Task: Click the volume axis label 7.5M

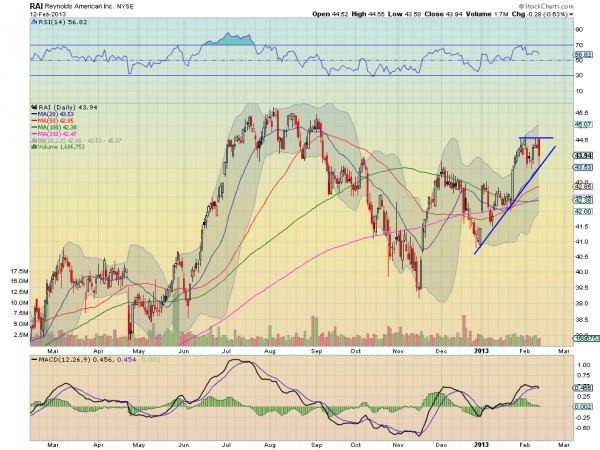Action: click(21, 313)
